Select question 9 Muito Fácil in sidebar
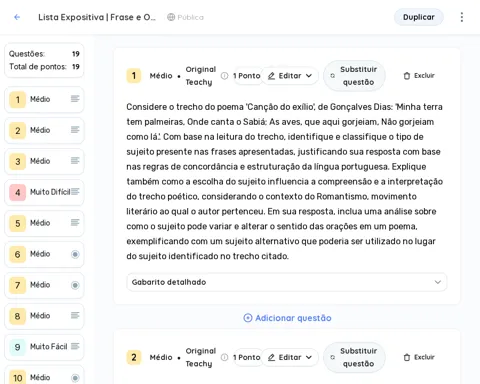The height and width of the screenshot is (384, 480). (44, 347)
